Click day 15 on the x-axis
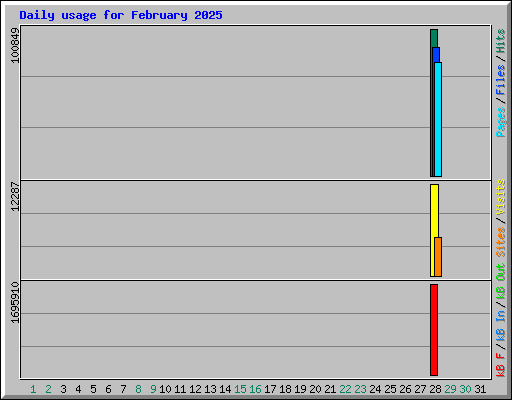 240,389
